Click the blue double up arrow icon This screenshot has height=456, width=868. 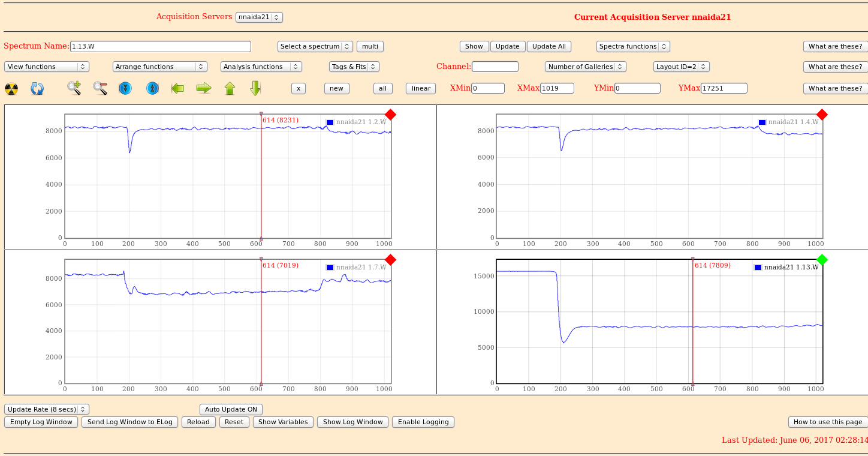pyautogui.click(x=153, y=88)
